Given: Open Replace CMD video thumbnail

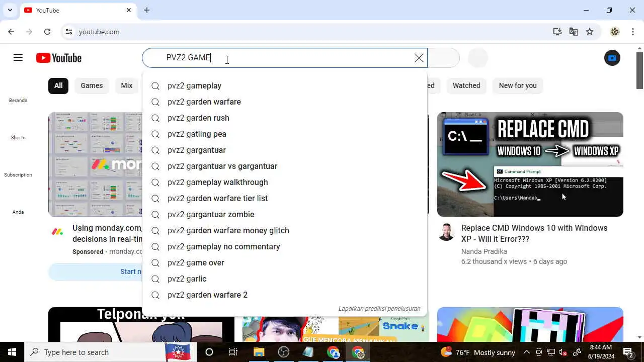Looking at the screenshot, I should point(530,164).
